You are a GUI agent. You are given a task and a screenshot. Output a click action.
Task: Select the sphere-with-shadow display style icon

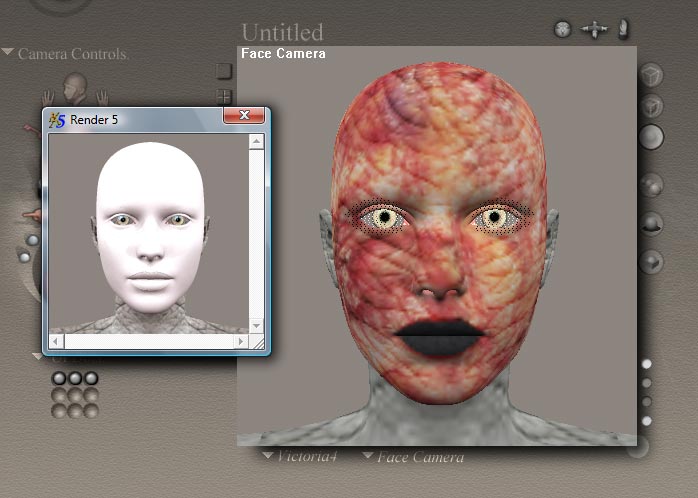click(x=652, y=223)
